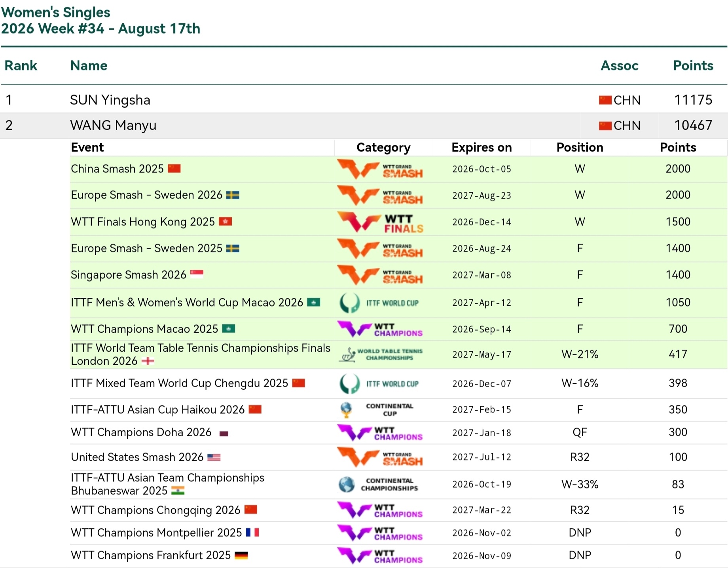The image size is (728, 568).
Task: Click the position value QF for Doha 2026
Action: (x=580, y=432)
